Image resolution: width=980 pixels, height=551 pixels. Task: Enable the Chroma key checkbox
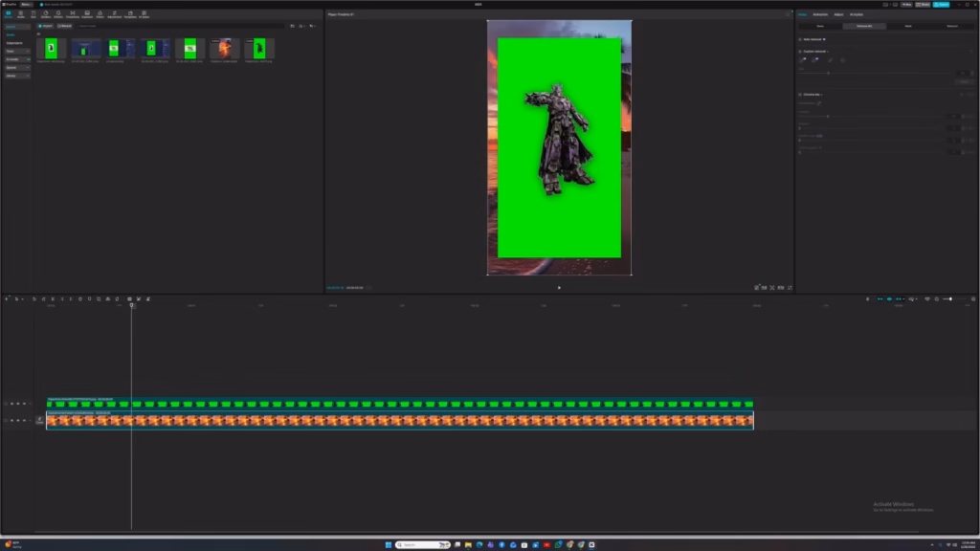coord(800,95)
